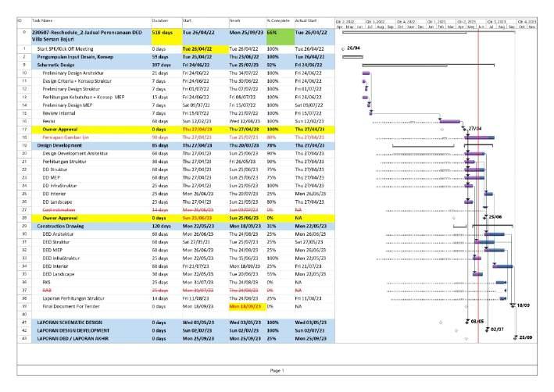554x392 pixels.
Task: Select the green 66% complete cell
Action: coord(281,37)
